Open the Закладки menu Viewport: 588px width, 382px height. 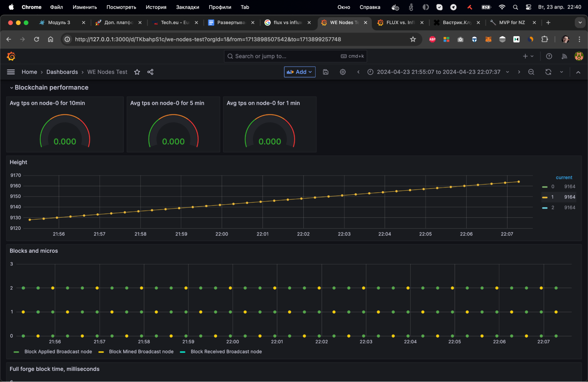point(187,7)
